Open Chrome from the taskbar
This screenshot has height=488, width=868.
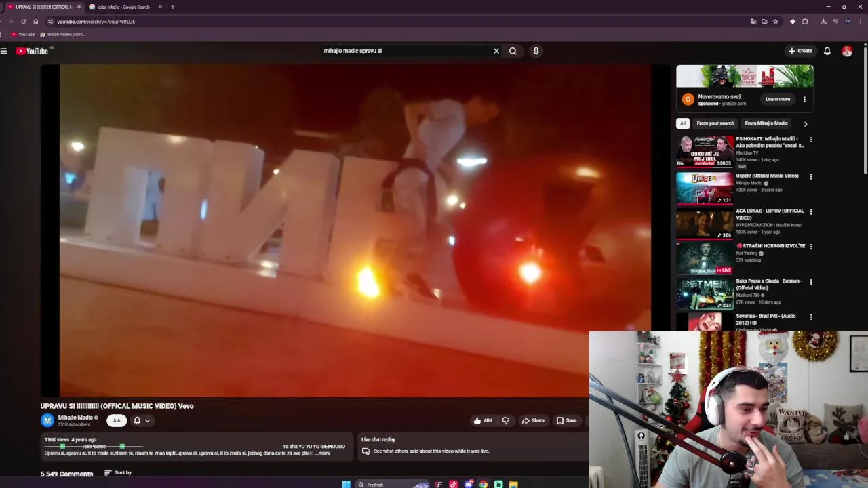click(484, 484)
